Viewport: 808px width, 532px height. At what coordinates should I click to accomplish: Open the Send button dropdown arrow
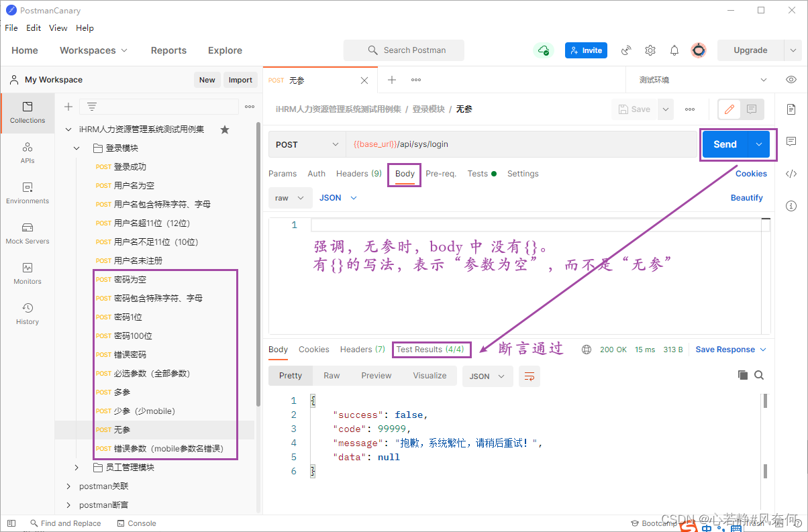(x=760, y=144)
